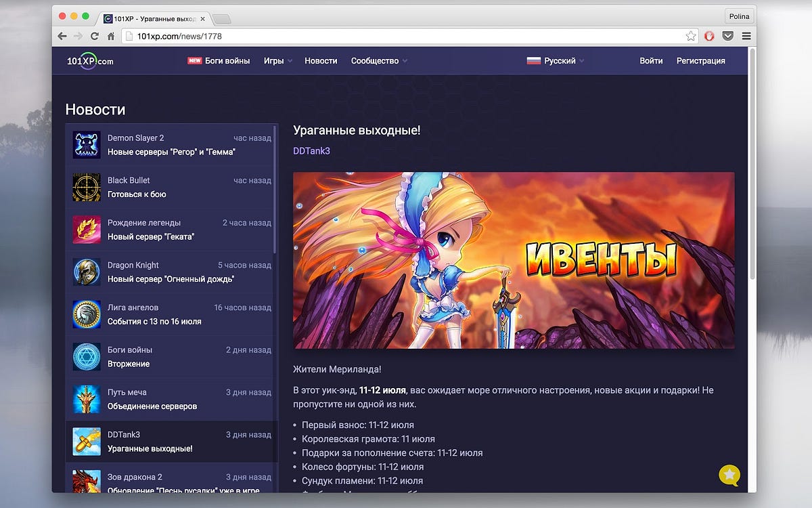Click the 101XP.com logo
Image resolution: width=812 pixels, height=508 pixels.
coord(90,61)
